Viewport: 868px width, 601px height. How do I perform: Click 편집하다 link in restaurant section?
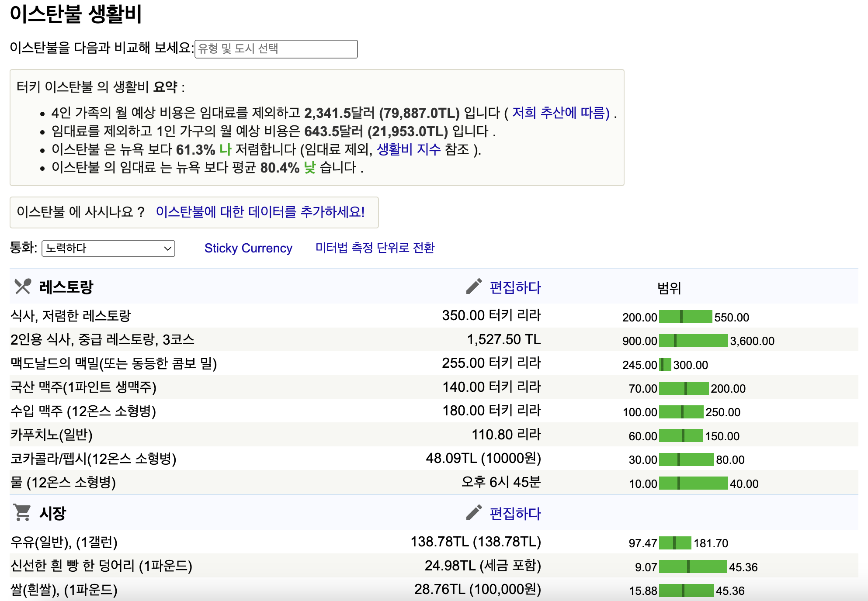pos(515,287)
